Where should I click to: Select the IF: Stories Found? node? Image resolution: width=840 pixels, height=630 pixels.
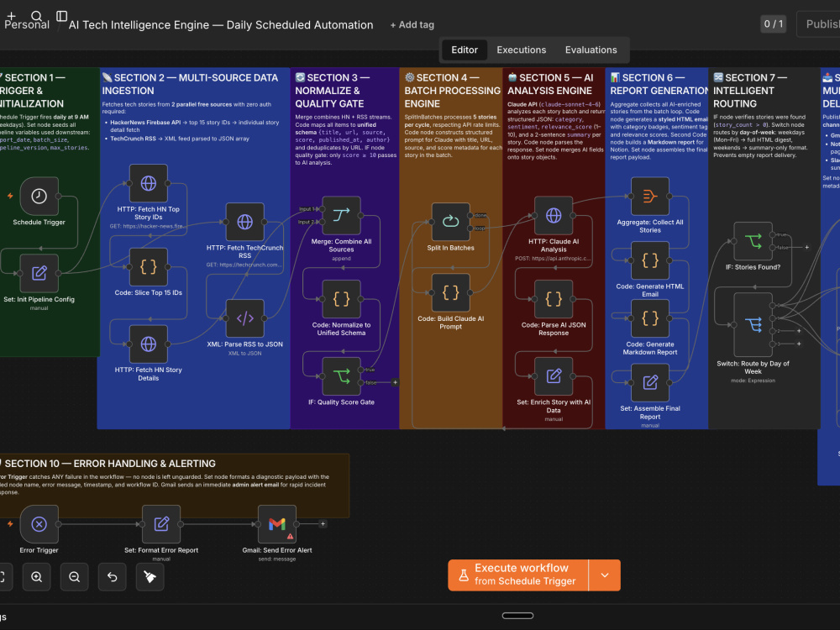[x=753, y=241]
